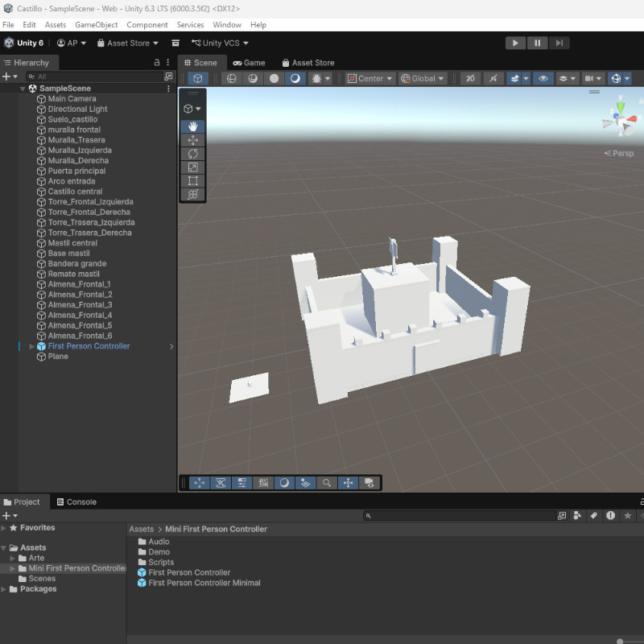644x644 pixels.
Task: Expand First Person Controller in Hierarchy
Action: pos(31,346)
